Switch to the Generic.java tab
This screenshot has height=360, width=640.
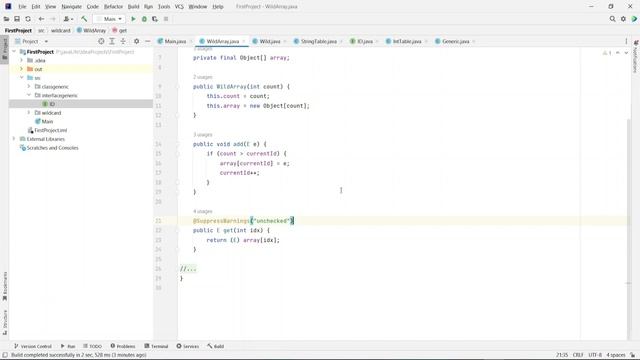[x=455, y=41]
